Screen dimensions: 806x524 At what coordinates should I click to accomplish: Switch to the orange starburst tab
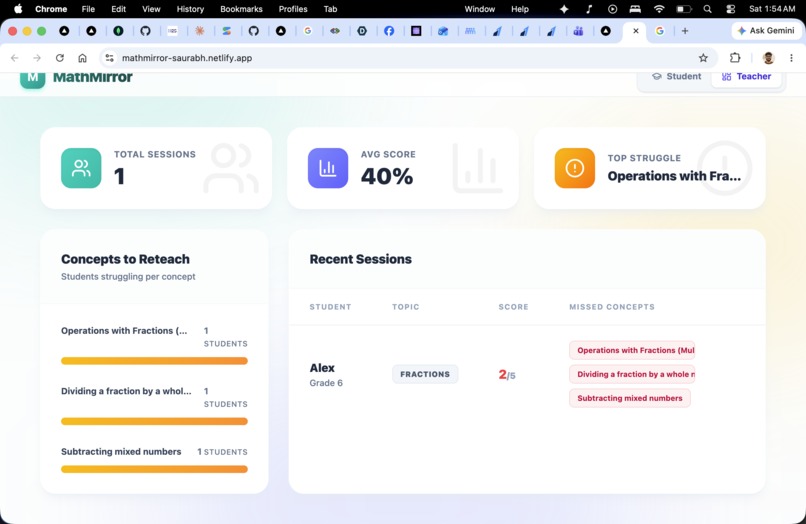pyautogui.click(x=199, y=31)
